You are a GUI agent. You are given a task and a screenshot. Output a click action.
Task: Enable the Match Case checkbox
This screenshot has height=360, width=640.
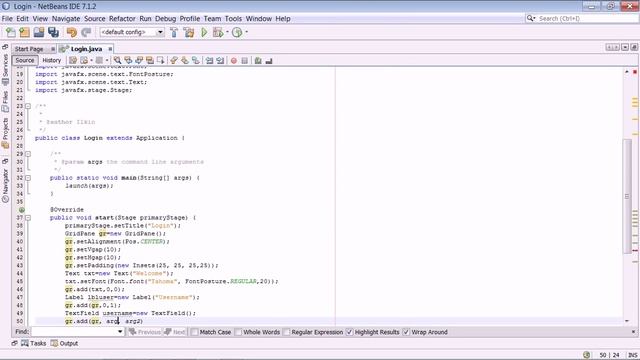[x=195, y=332]
